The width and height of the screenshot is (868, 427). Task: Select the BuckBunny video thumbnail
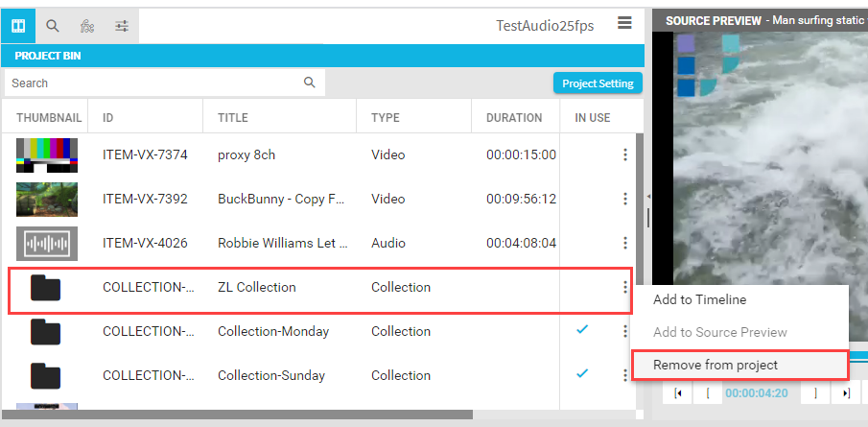[x=46, y=199]
